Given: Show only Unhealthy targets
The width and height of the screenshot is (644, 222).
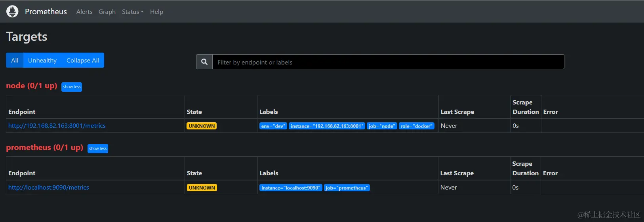Looking at the screenshot, I should tap(42, 60).
